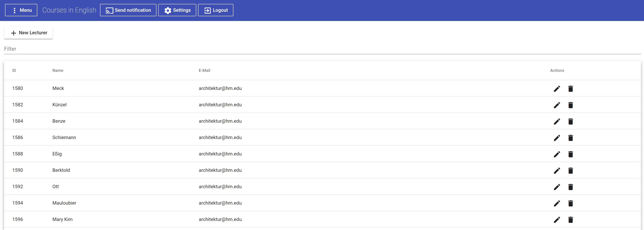This screenshot has width=644, height=230.
Task: Click pencil icon for Schiemann
Action: click(x=557, y=138)
